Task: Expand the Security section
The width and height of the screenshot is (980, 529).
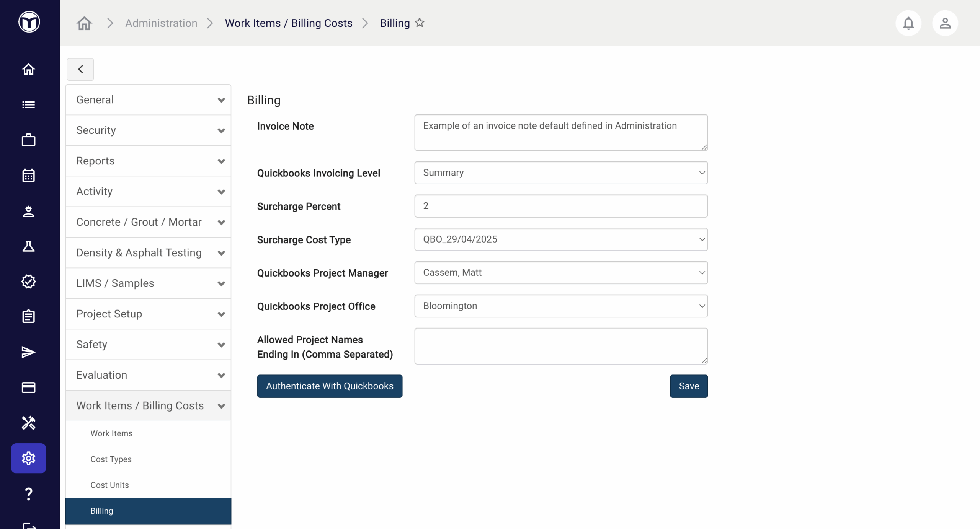Action: pyautogui.click(x=148, y=130)
